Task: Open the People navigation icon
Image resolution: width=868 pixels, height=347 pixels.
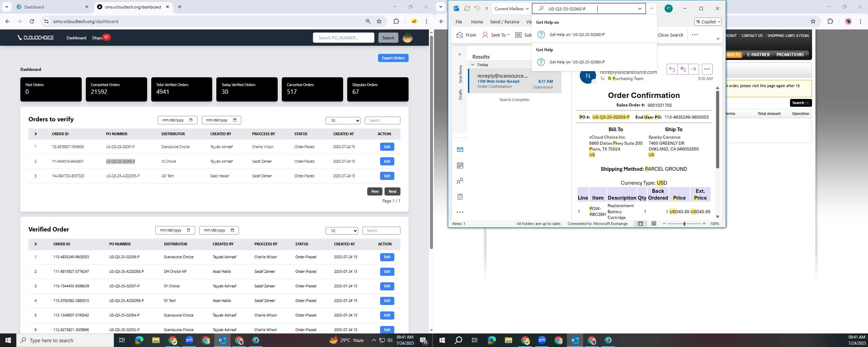Action: (x=460, y=181)
